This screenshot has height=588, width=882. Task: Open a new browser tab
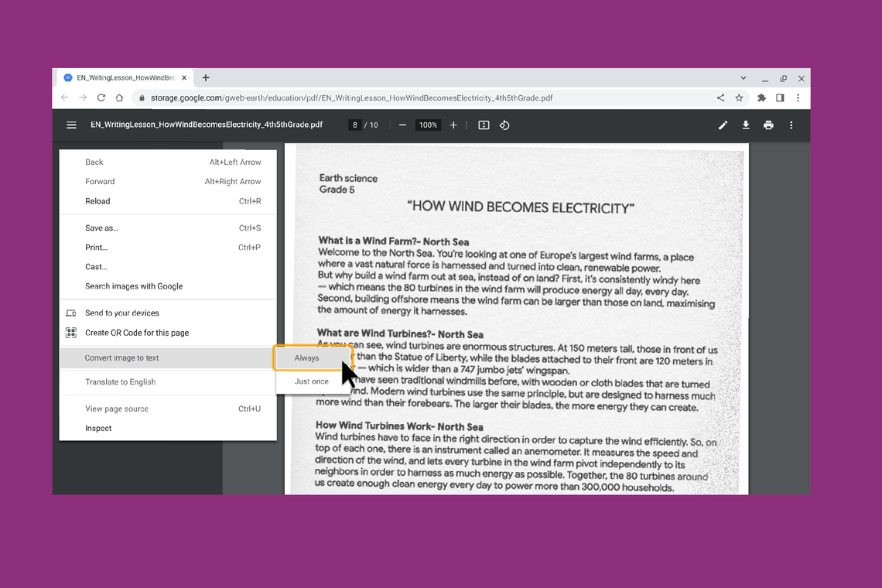206,78
